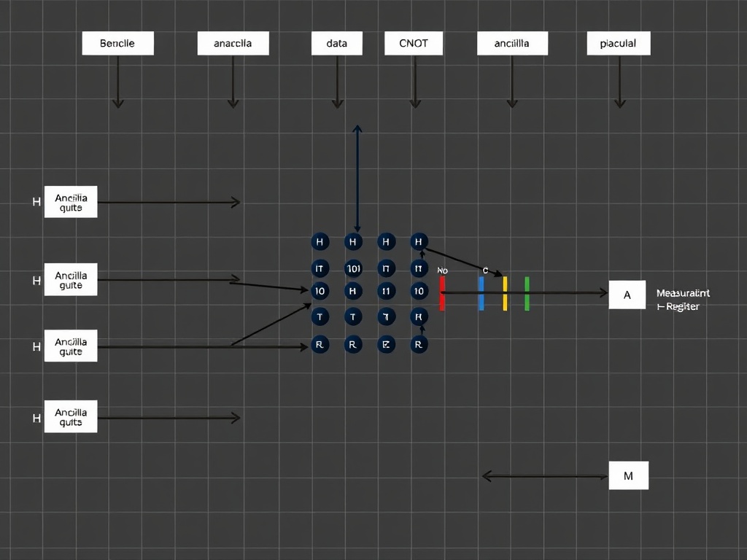
Task: Click the 'A' measurement box
Action: coord(627,295)
